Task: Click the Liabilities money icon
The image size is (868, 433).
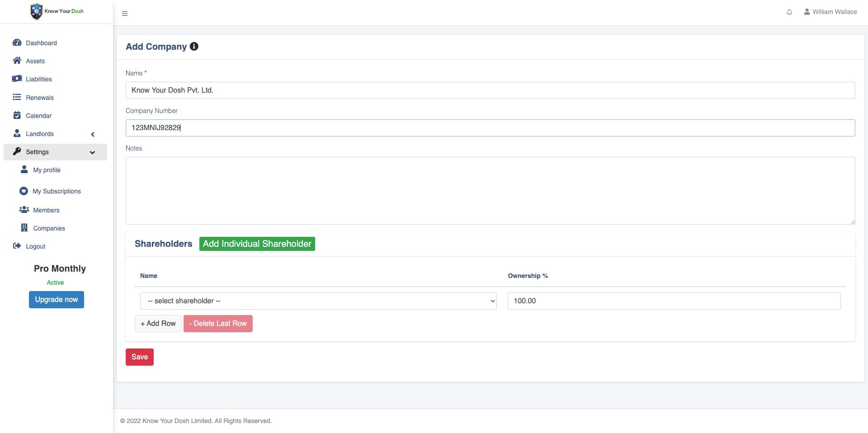Action: [17, 79]
